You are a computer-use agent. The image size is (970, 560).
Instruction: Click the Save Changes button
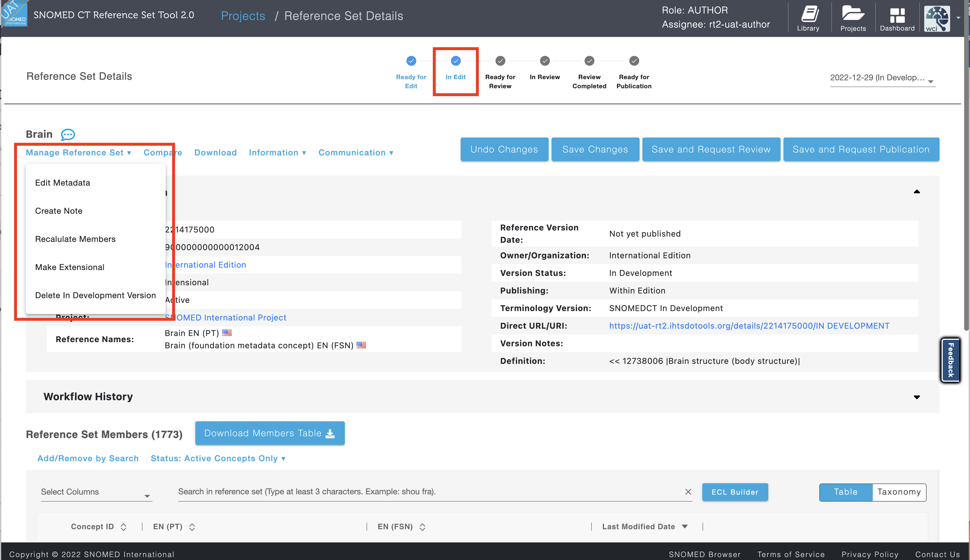point(595,149)
